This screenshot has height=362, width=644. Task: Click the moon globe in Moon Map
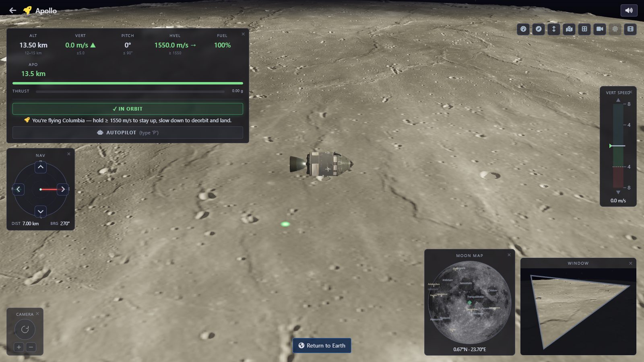coord(470,302)
